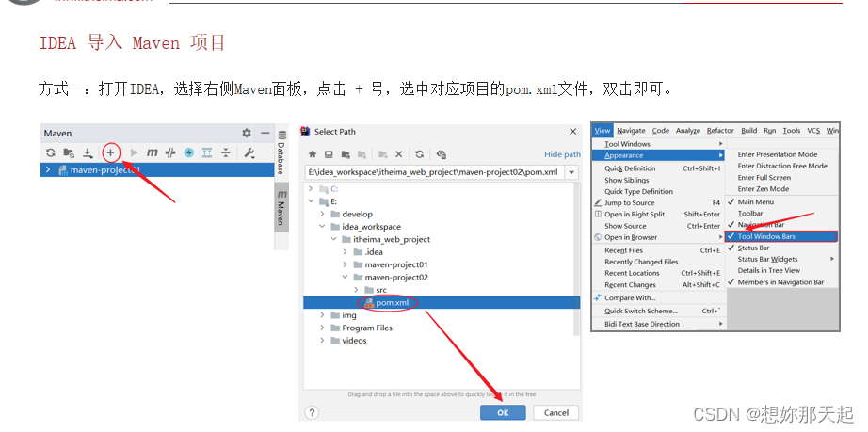Click the path text field in Select Path

coord(435,172)
